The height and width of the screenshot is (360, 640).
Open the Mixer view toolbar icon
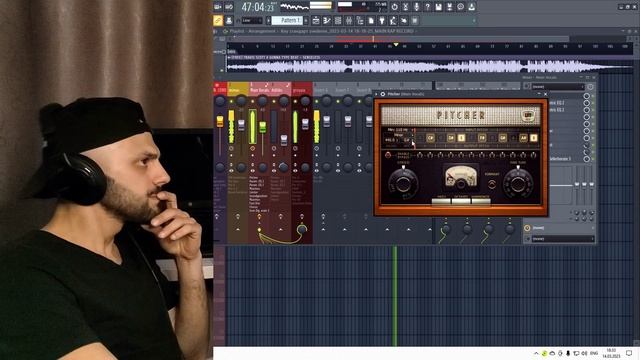[x=349, y=20]
